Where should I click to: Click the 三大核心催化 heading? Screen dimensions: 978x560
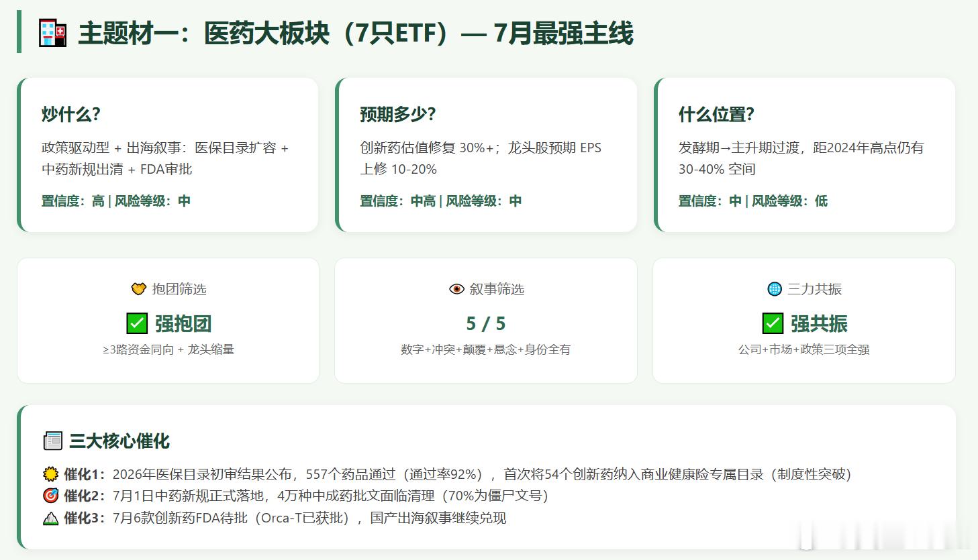[119, 441]
